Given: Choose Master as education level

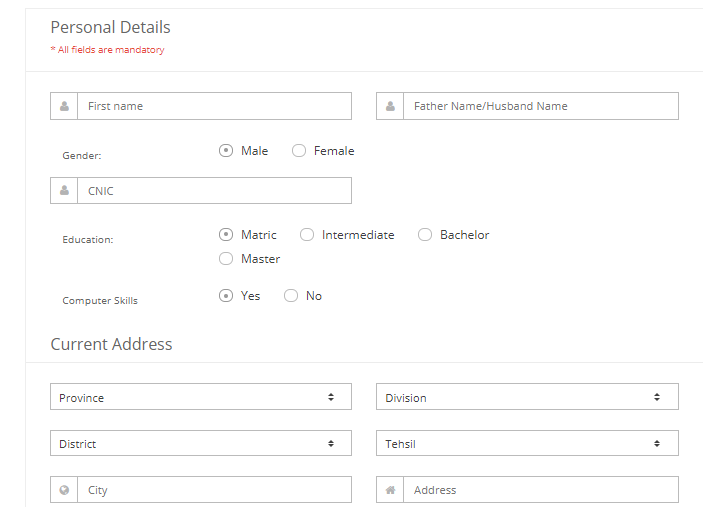Looking at the screenshot, I should pos(226,258).
